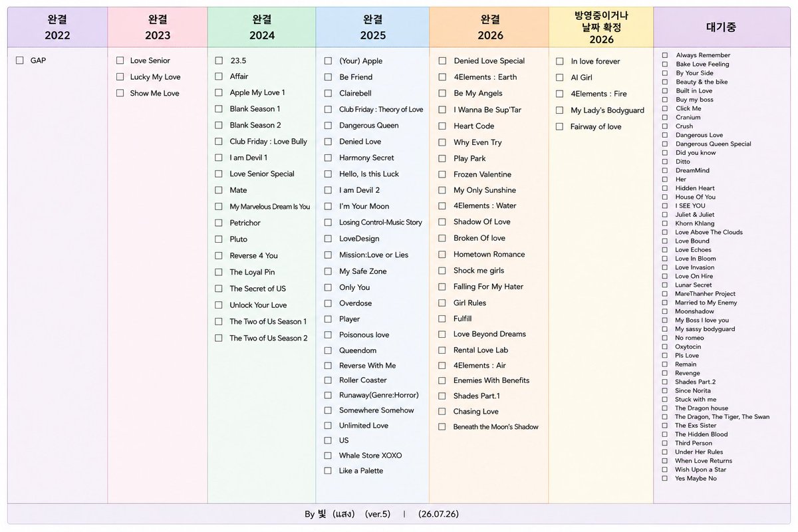
Task: Tick the Third Person checkbox
Action: point(665,443)
